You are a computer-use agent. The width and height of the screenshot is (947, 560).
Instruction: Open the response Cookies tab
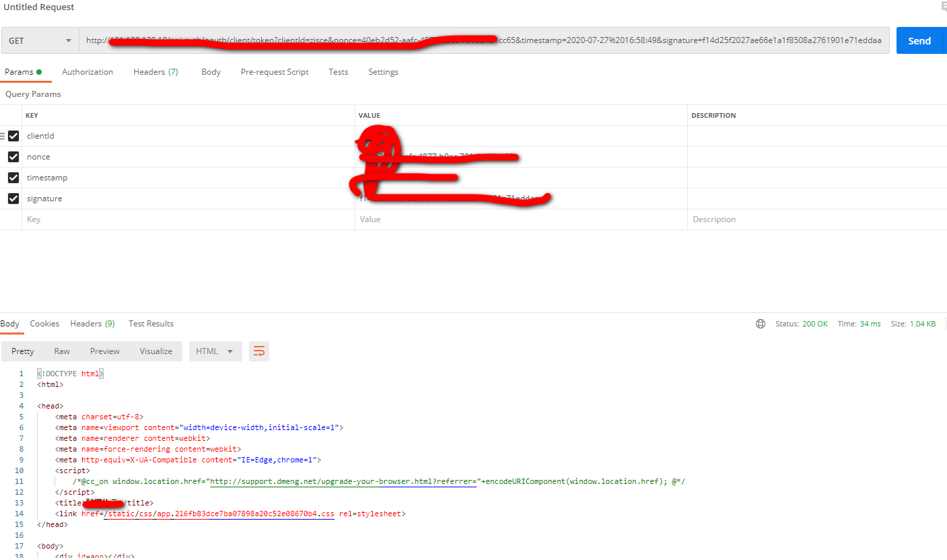coord(44,324)
